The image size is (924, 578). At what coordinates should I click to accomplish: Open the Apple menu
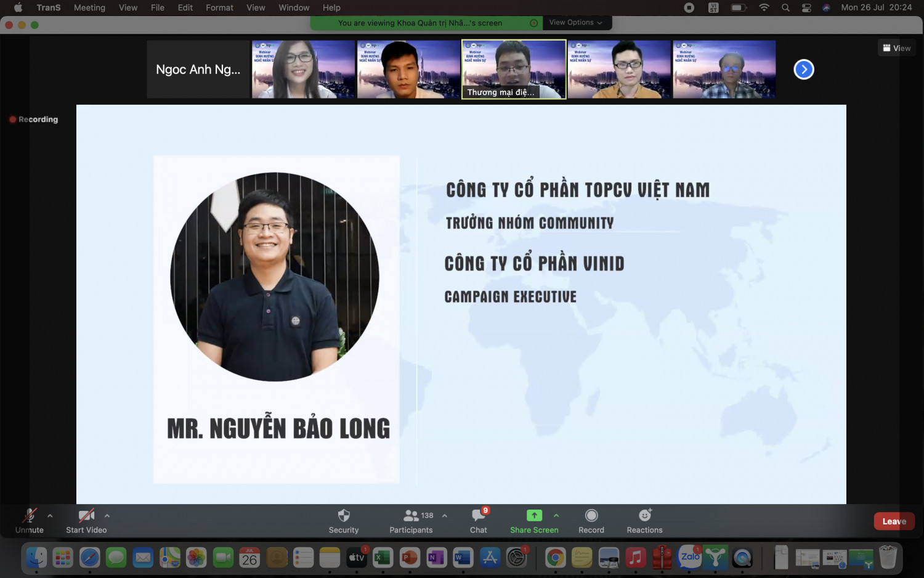click(x=18, y=7)
